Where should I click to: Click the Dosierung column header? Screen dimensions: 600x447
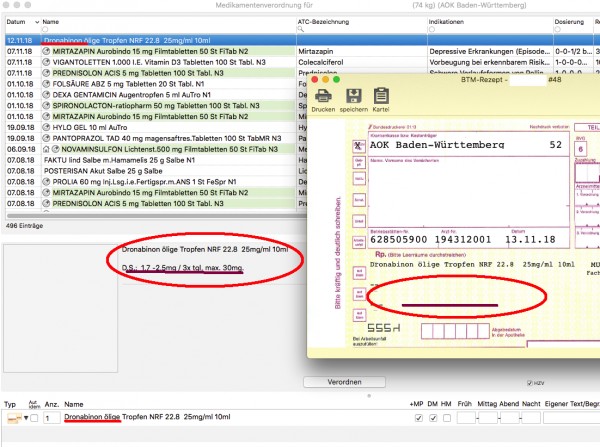pyautogui.click(x=569, y=22)
